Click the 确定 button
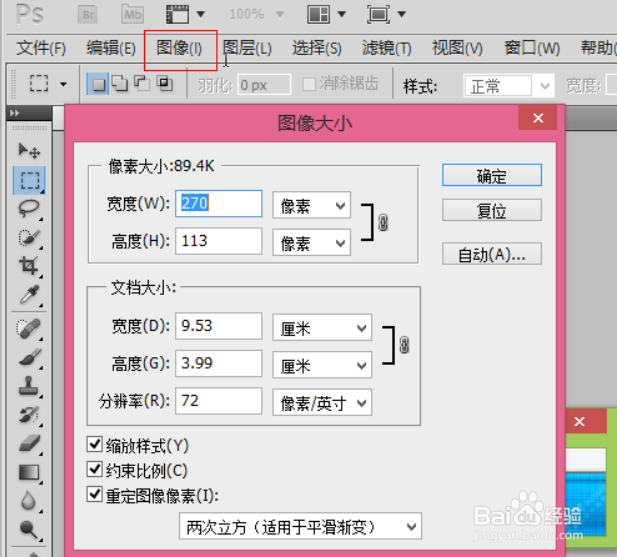 [491, 175]
